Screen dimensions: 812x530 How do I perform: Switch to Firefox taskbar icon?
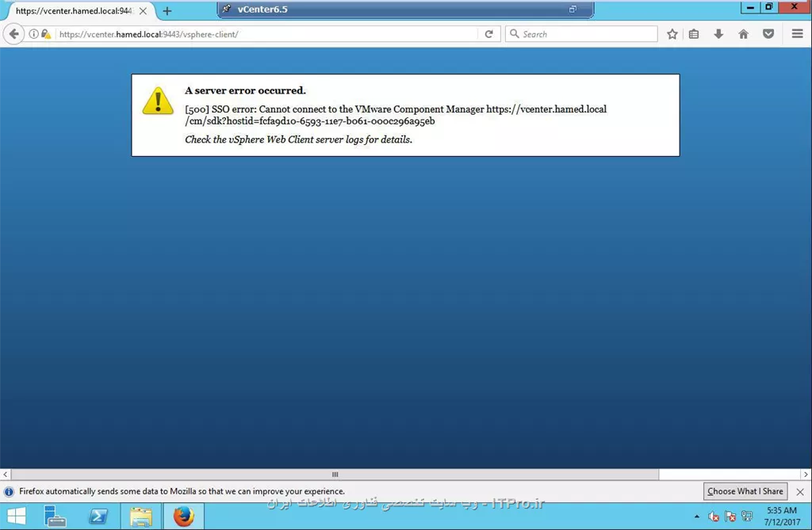tap(183, 517)
